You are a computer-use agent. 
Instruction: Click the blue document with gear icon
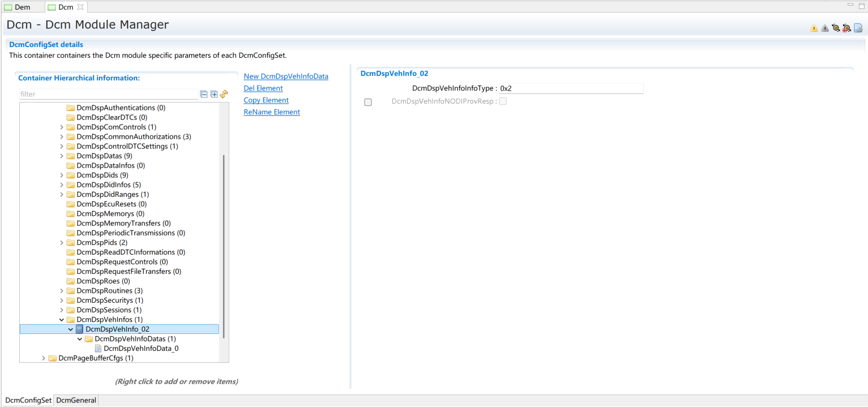(x=858, y=28)
